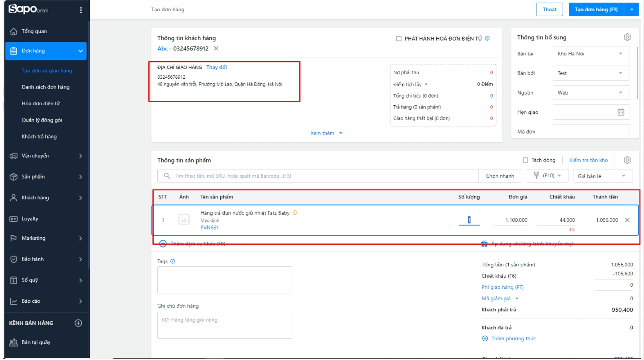Click the Bán tại quầy register icon
This screenshot has height=360, width=644.
pyautogui.click(x=13, y=342)
